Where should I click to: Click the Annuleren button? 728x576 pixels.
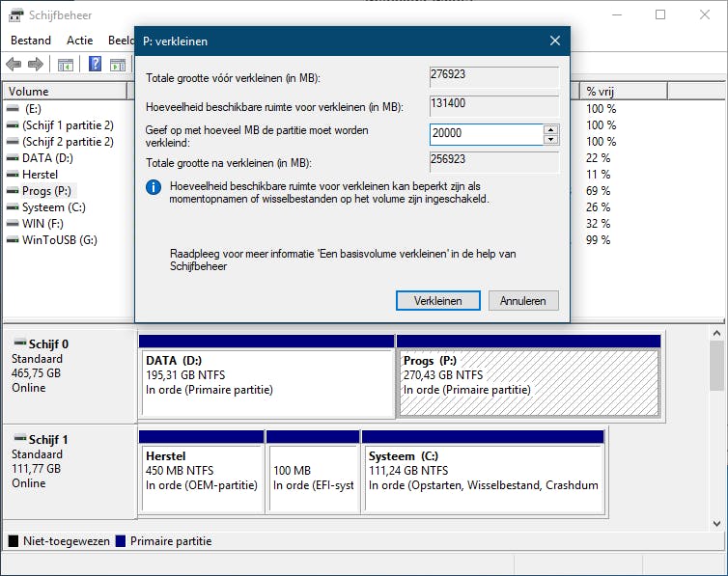(523, 301)
